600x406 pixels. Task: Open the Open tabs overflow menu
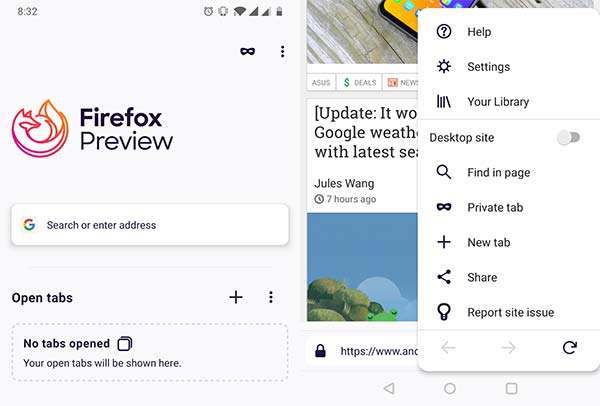click(271, 297)
